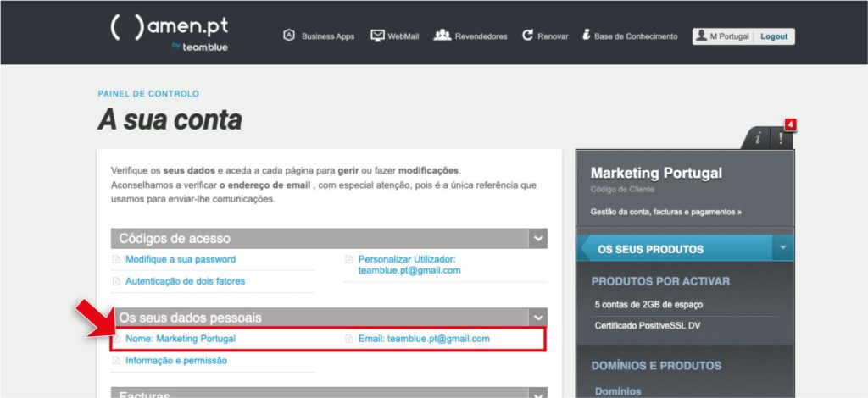Click the WebMail monitor icon
868x398 pixels.
pyautogui.click(x=378, y=36)
